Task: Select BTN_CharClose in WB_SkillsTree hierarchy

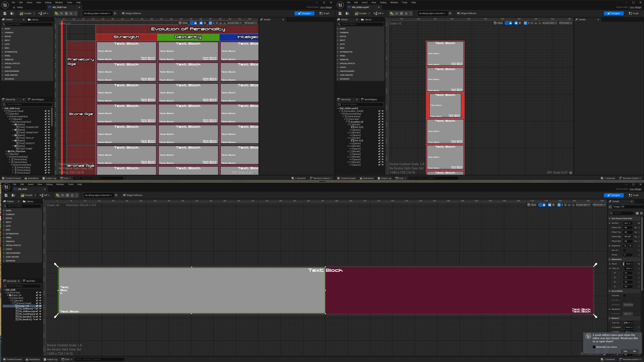Action: (18, 151)
